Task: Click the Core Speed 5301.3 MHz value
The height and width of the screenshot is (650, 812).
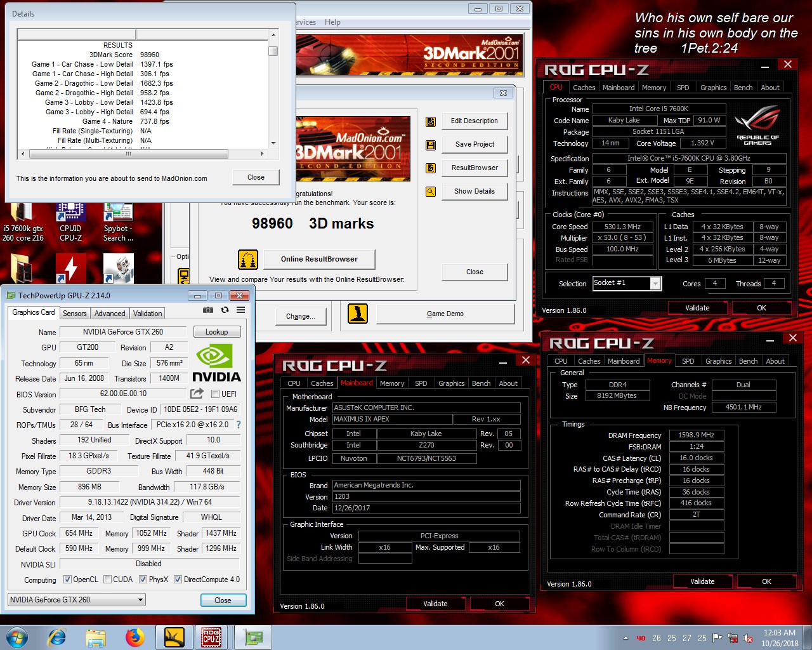Action: [622, 227]
